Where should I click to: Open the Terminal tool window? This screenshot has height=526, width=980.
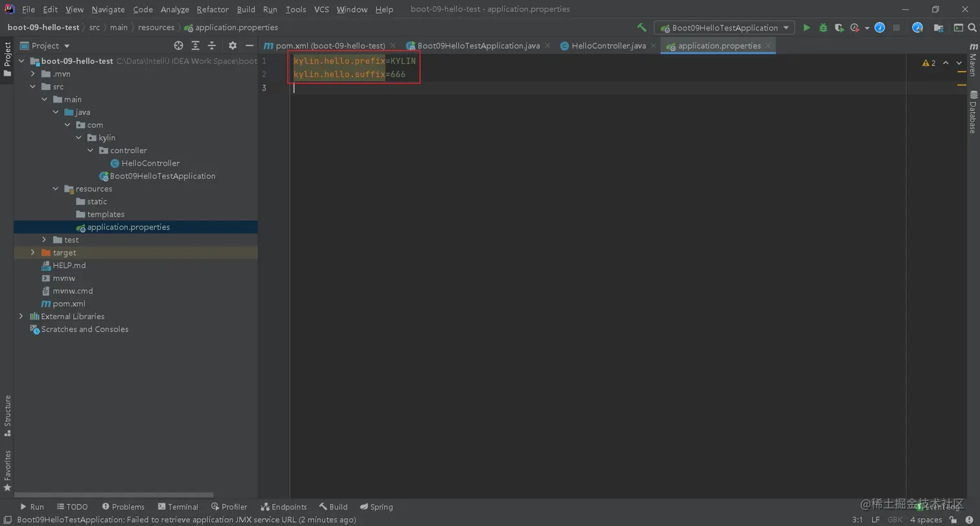[178, 507]
